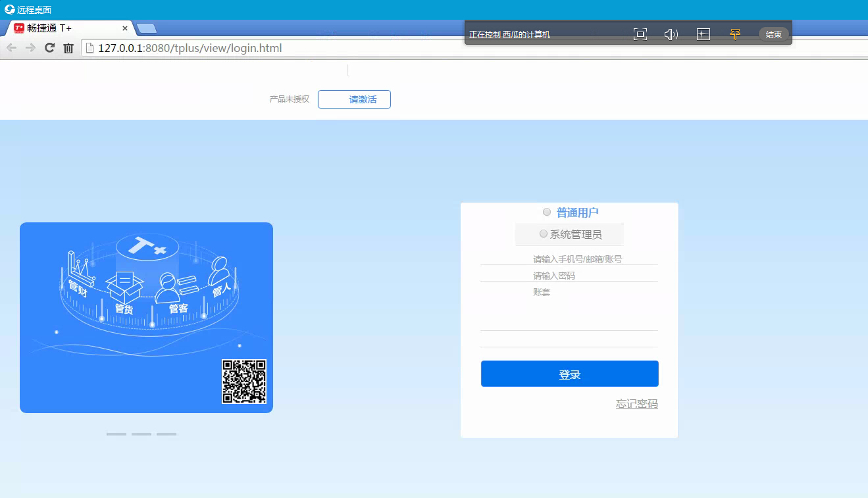The image size is (868, 498).
Task: Click the 请激活 activation button
Action: (x=354, y=99)
